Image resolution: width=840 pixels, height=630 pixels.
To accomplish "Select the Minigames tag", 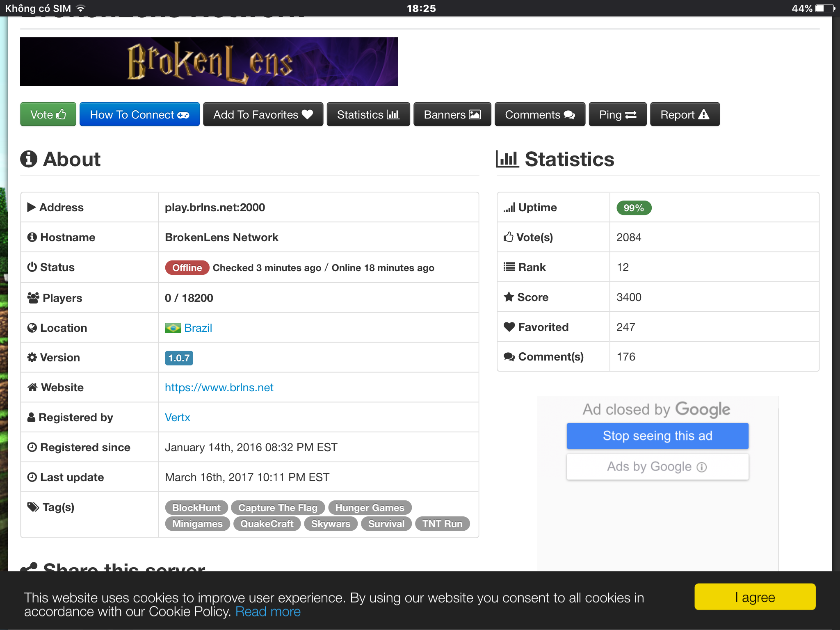I will pyautogui.click(x=197, y=523).
